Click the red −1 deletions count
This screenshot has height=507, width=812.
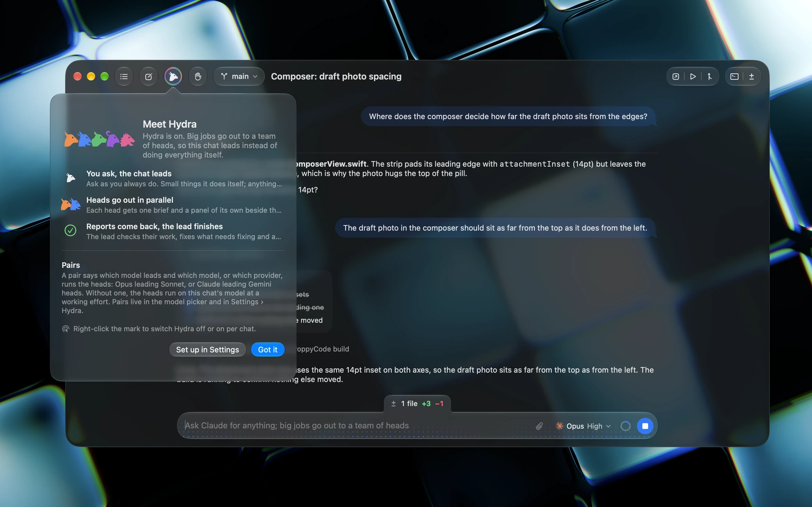(x=439, y=404)
